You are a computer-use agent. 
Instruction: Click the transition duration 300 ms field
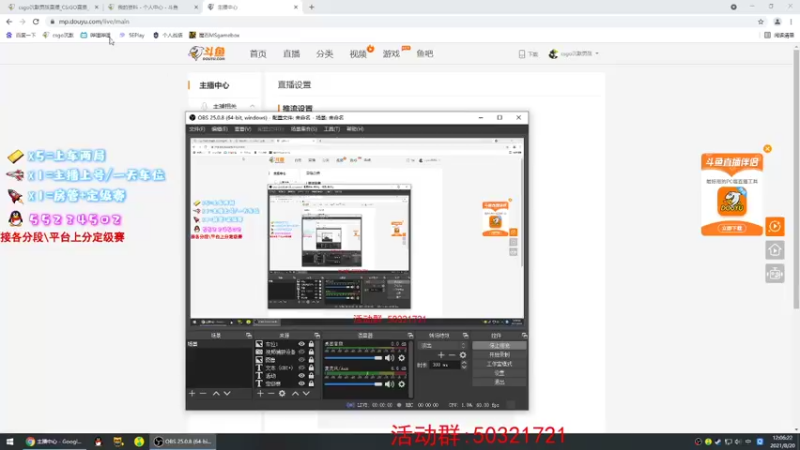pyautogui.click(x=444, y=365)
